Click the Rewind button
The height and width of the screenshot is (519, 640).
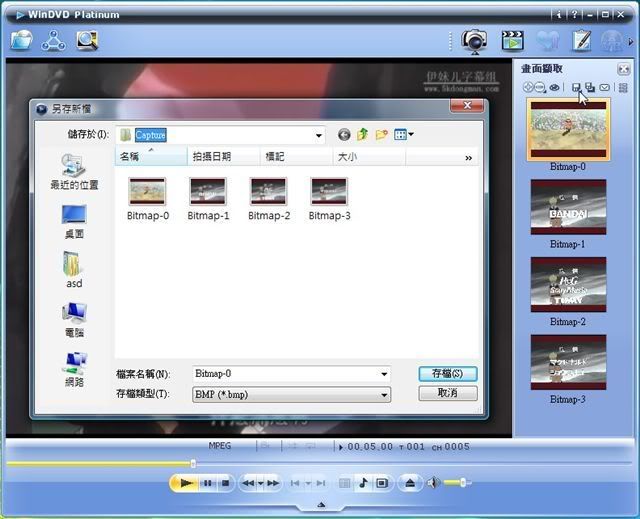pyautogui.click(x=248, y=483)
